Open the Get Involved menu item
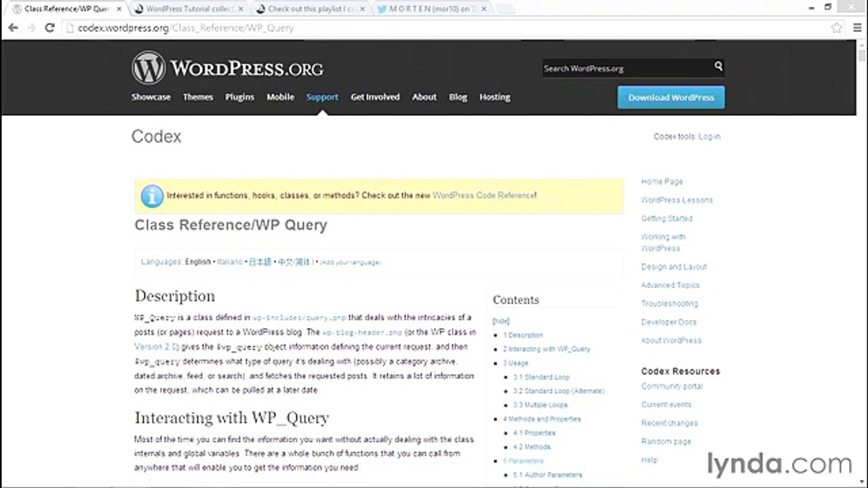The height and width of the screenshot is (488, 868). 375,97
